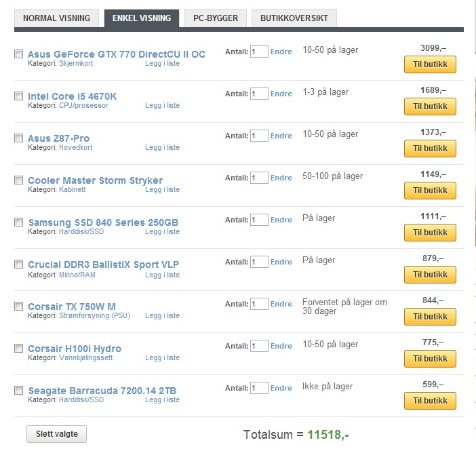Click Til butikk for Corsair TX 750W M
The width and height of the screenshot is (476, 451).
[x=430, y=317]
